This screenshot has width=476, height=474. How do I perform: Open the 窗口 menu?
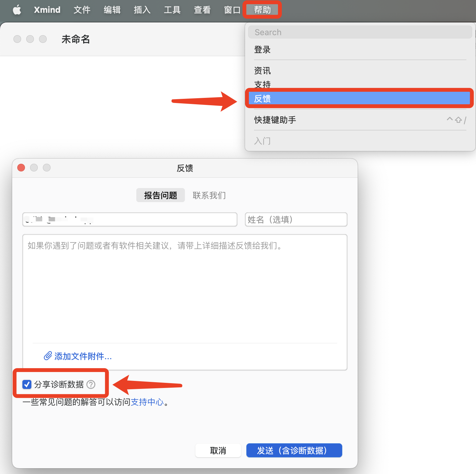click(232, 10)
